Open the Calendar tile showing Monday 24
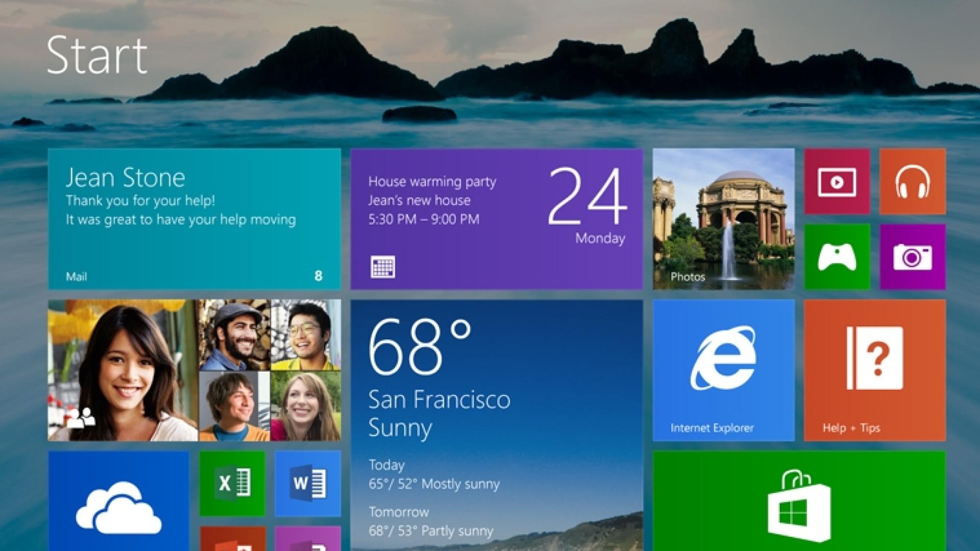 (x=496, y=219)
